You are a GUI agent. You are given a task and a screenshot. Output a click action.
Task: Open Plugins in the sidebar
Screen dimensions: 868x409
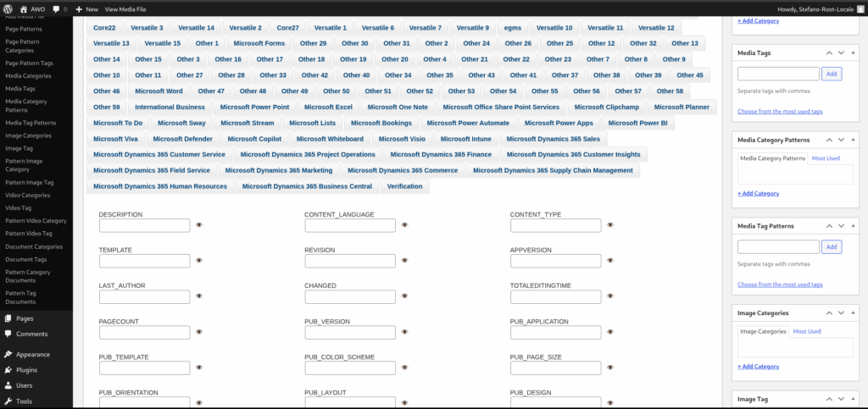click(x=26, y=370)
